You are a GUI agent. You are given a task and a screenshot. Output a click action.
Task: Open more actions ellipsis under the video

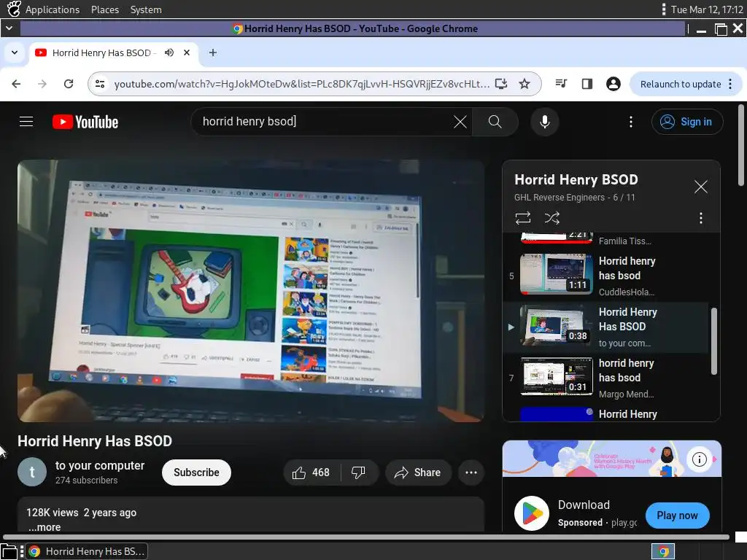click(x=471, y=472)
